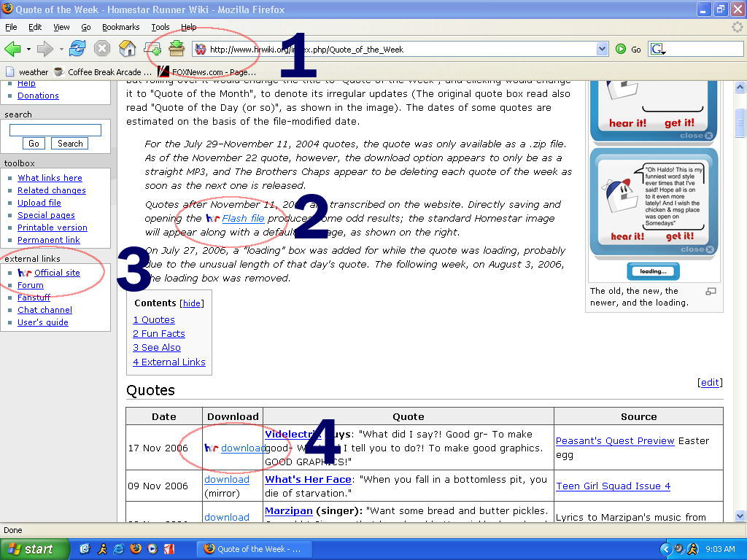The image size is (747, 560).
Task: Jump to 4 External Links in contents
Action: click(x=169, y=362)
